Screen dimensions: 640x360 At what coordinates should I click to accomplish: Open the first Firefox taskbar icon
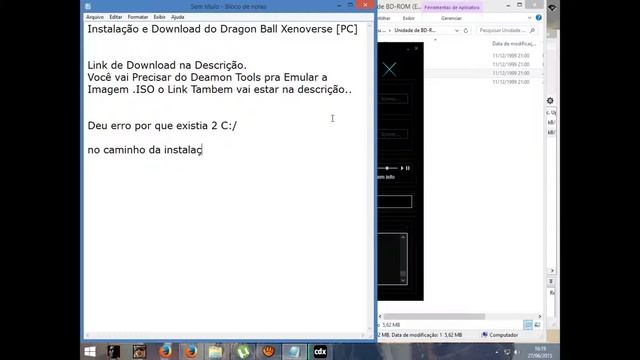(165, 351)
